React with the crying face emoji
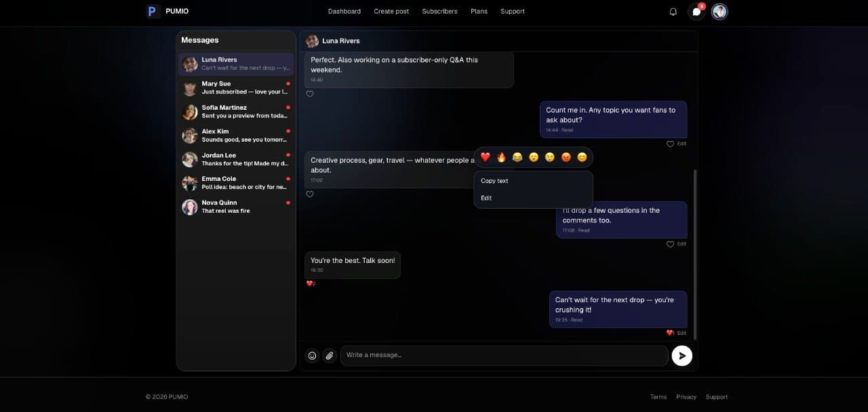This screenshot has width=868, height=412. [x=550, y=157]
